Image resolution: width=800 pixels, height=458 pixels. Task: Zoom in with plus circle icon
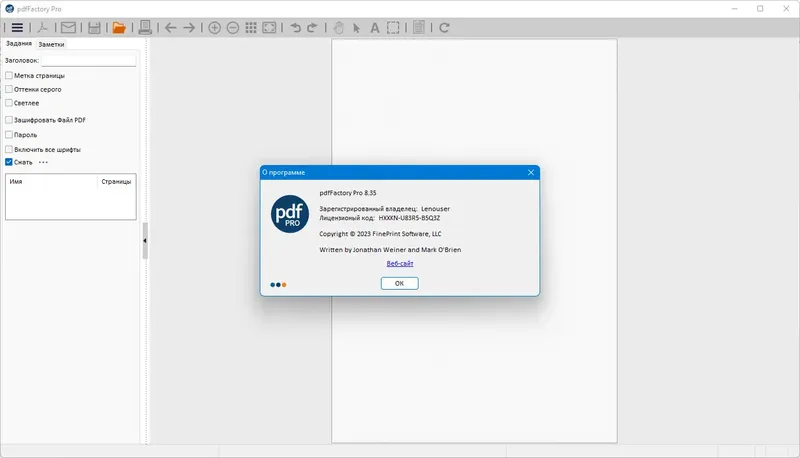215,28
